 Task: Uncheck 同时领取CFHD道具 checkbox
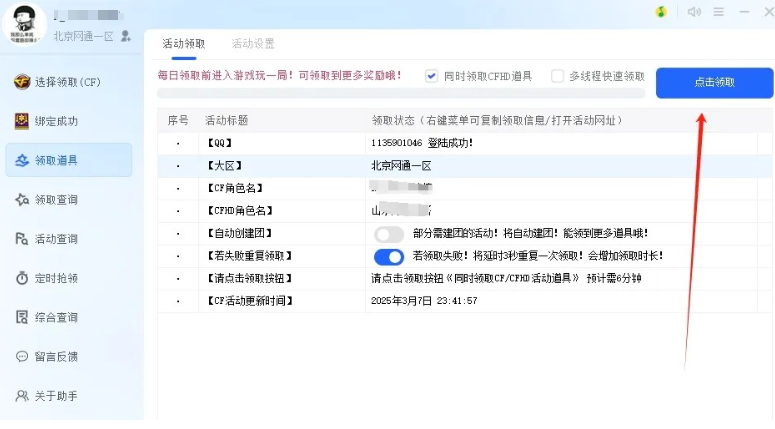[432, 76]
